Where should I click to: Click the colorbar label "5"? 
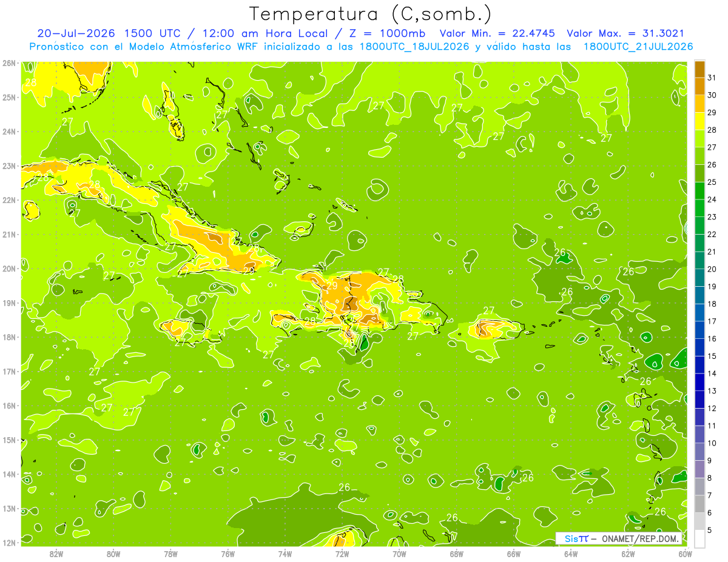[x=710, y=530]
